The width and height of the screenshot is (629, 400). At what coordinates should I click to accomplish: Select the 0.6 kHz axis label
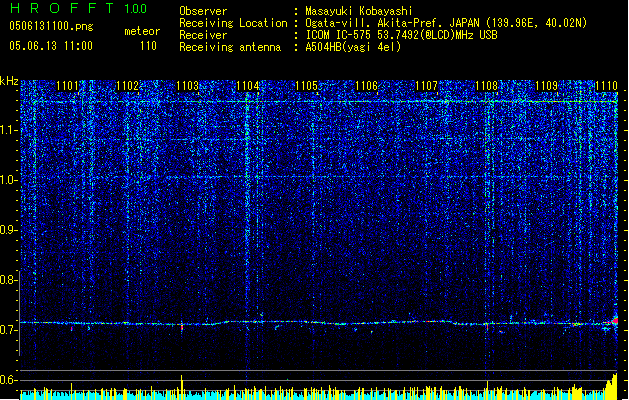(9, 380)
